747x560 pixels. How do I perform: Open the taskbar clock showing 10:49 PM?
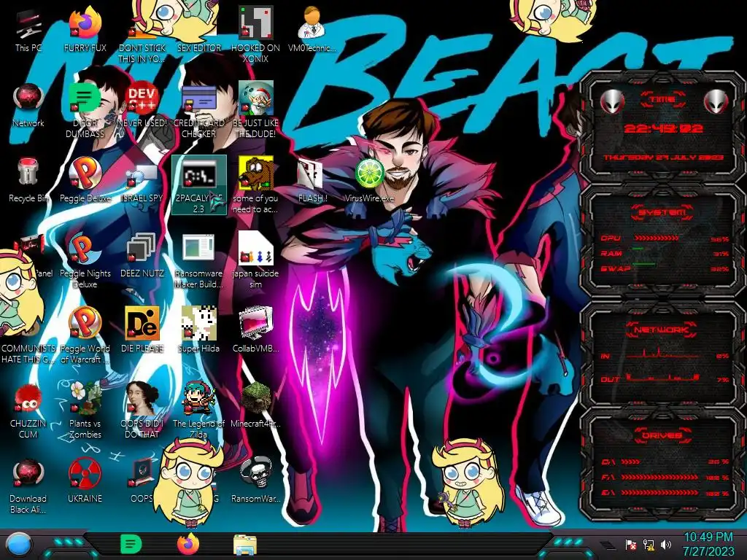pyautogui.click(x=708, y=544)
